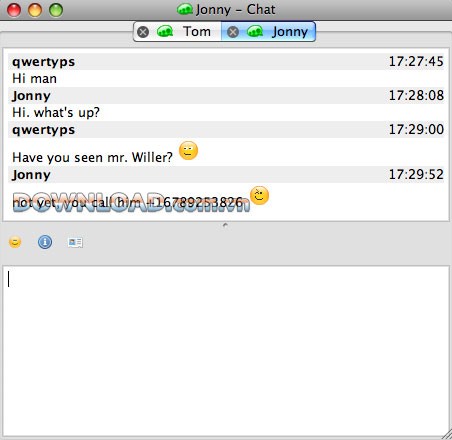This screenshot has height=440, width=452.
Task: Minimize the window with the yellow button
Action: (x=35, y=10)
